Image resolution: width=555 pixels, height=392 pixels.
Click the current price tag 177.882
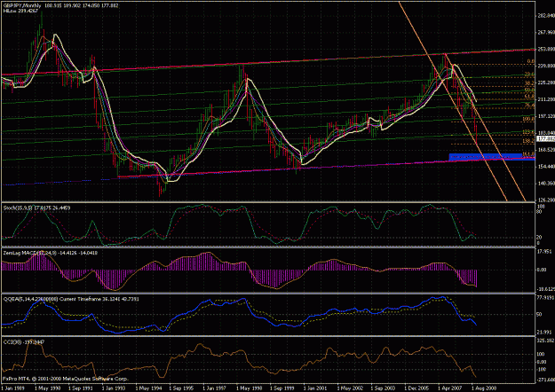[545, 138]
